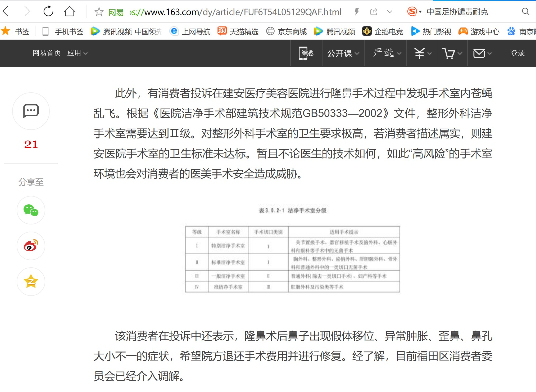
Task: Open the 书签 bookmarks star
Action: [x=15, y=31]
